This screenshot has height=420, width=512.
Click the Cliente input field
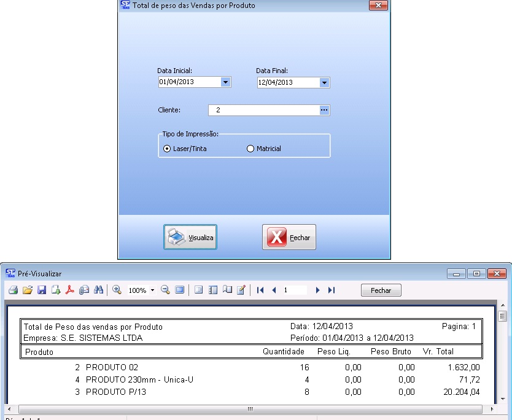pos(264,110)
